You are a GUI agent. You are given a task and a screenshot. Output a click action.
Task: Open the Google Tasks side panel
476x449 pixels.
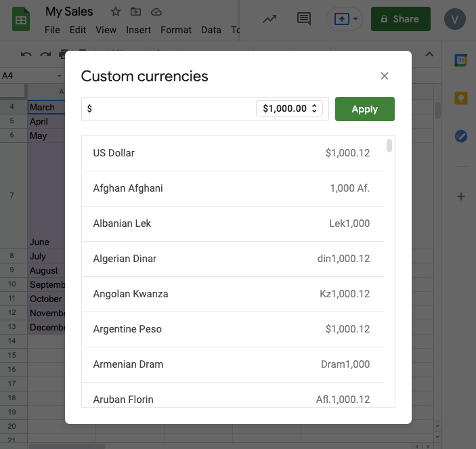460,136
